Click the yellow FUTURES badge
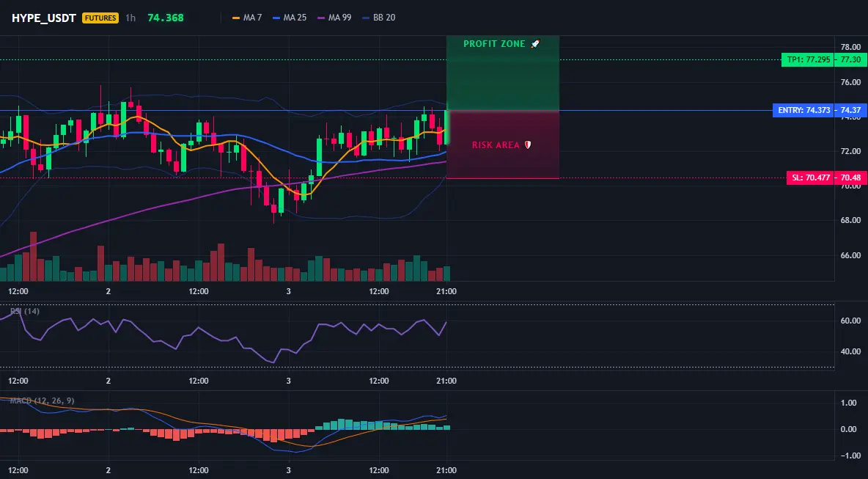Image resolution: width=868 pixels, height=479 pixels. coord(100,18)
